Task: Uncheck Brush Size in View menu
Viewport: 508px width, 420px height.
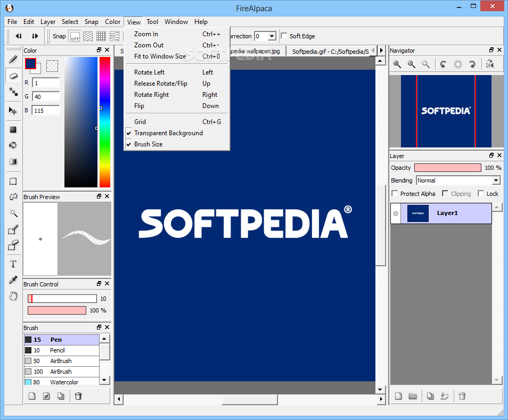Action: (149, 144)
